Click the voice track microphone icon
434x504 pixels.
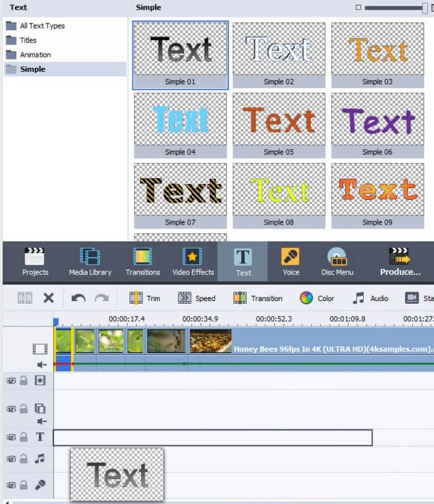coord(40,484)
